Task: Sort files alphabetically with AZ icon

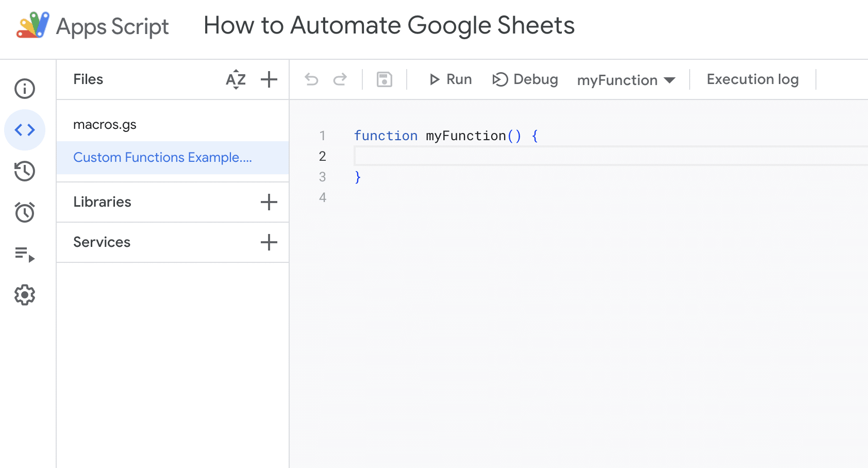Action: (236, 79)
